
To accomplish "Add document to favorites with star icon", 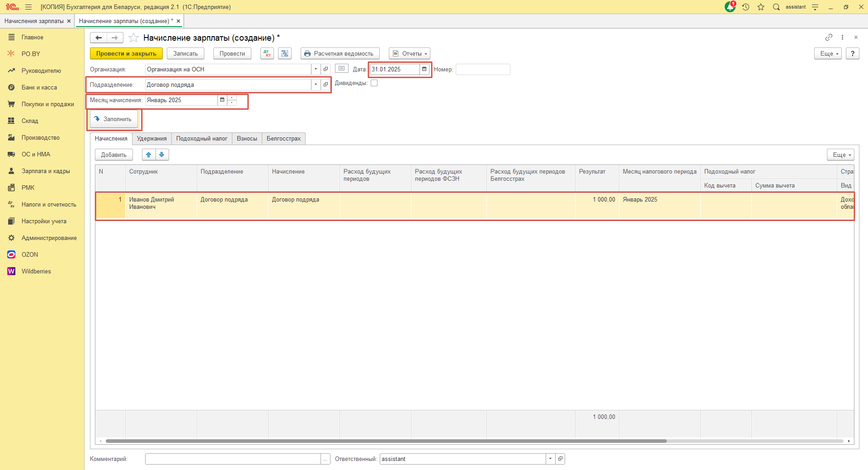I will [x=133, y=38].
